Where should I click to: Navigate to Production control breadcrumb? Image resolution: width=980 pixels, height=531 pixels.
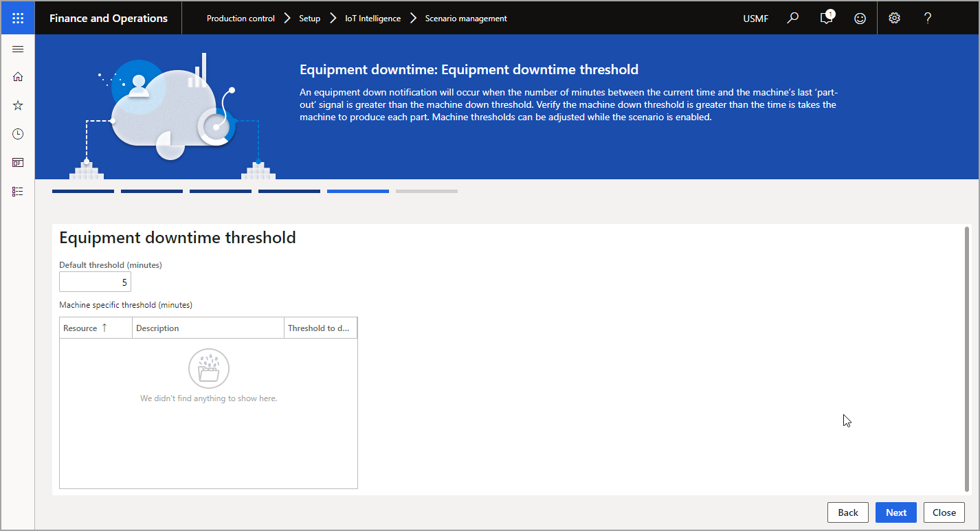(241, 19)
